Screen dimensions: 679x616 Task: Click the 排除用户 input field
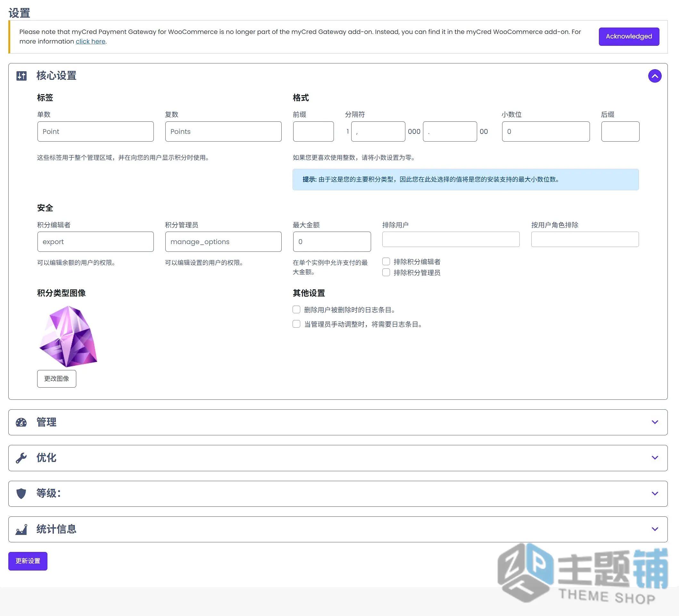[x=451, y=239]
